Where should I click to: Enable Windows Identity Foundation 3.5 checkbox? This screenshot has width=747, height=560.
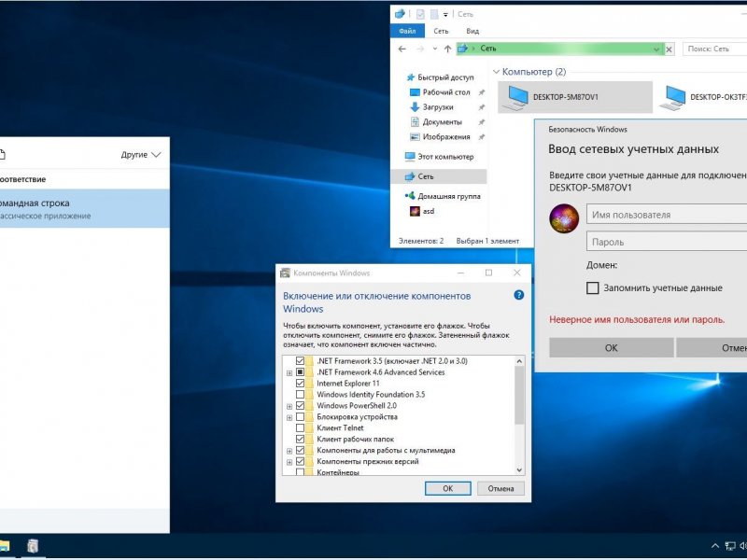coord(300,394)
